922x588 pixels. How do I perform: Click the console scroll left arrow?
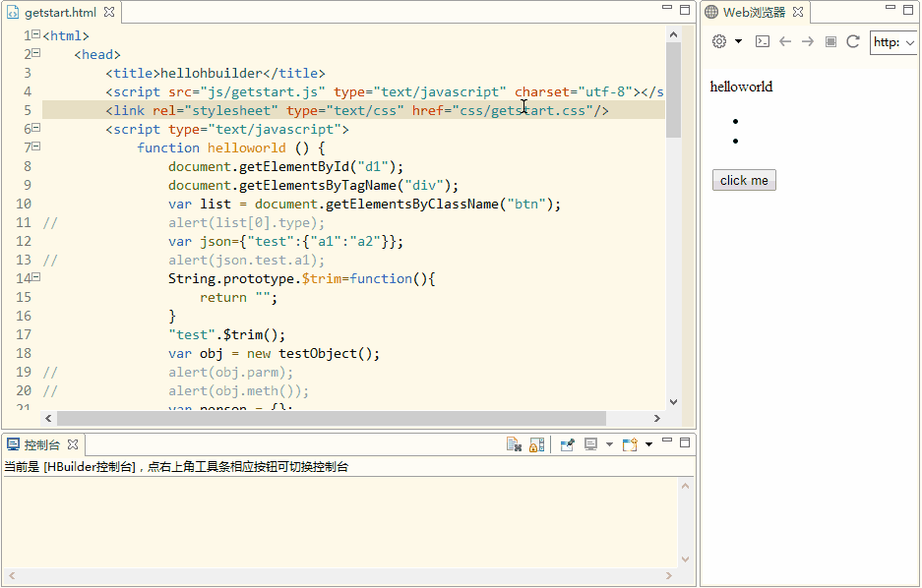click(x=12, y=575)
